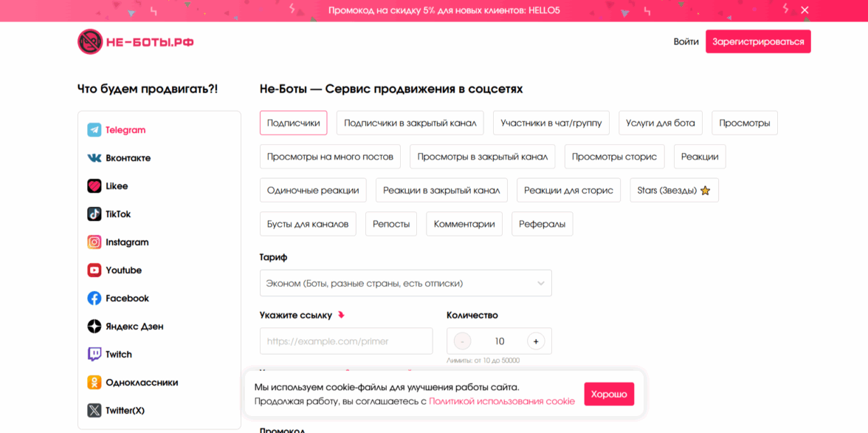868x433 pixels.
Task: Select the Подписчики tab
Action: (x=294, y=123)
